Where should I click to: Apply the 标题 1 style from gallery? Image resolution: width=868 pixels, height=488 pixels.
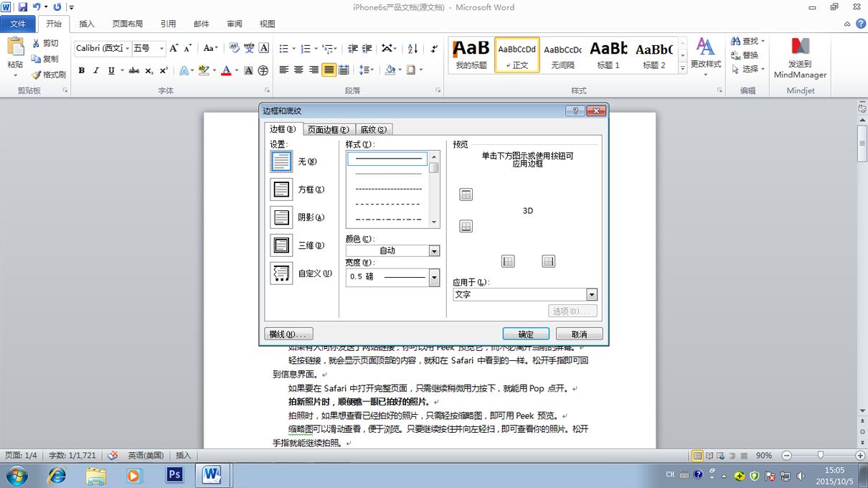608,55
